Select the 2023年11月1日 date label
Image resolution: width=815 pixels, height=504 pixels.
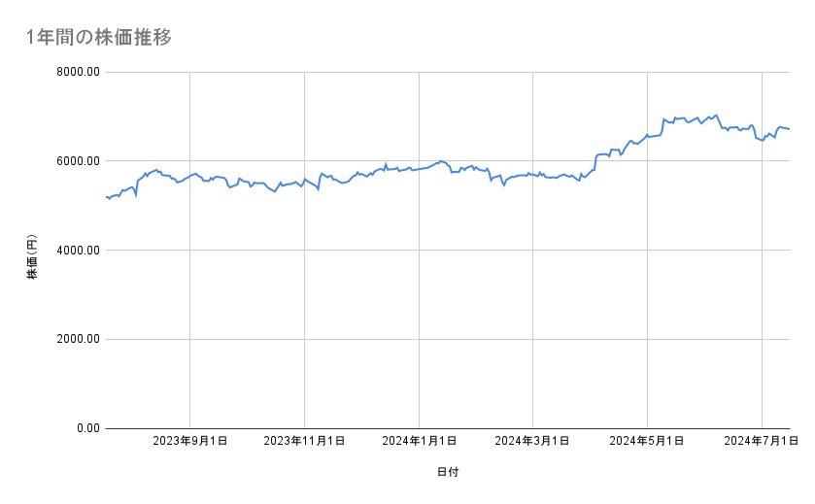click(305, 441)
